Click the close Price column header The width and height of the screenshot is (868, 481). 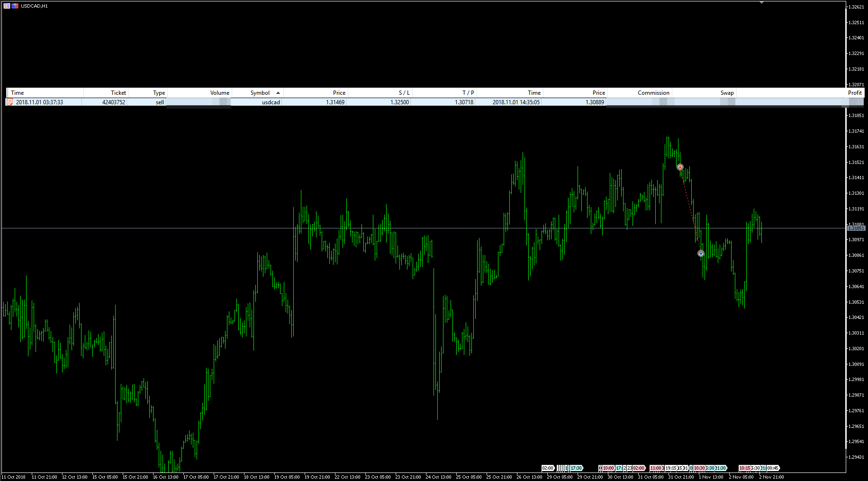coord(575,93)
